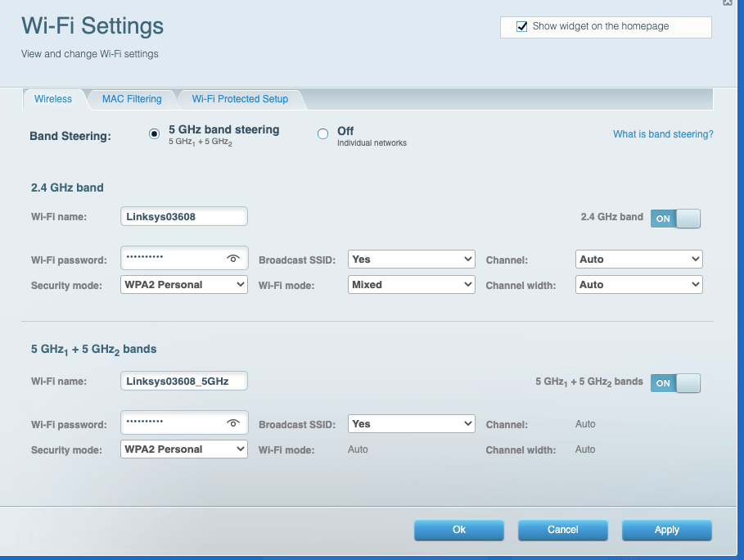Image resolution: width=744 pixels, height=560 pixels.
Task: Cancel the Wi-Fi settings changes
Action: tap(562, 530)
